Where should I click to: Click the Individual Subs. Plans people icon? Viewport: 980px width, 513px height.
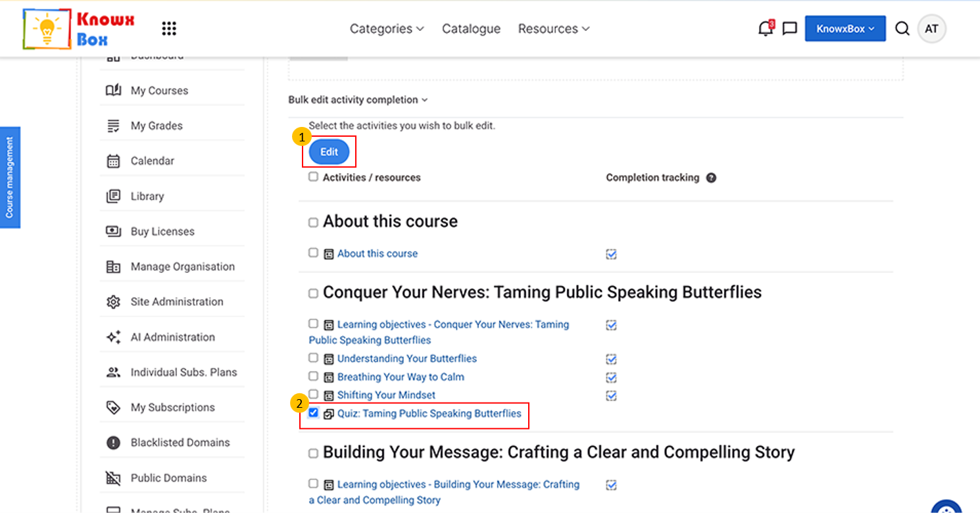[x=113, y=372]
